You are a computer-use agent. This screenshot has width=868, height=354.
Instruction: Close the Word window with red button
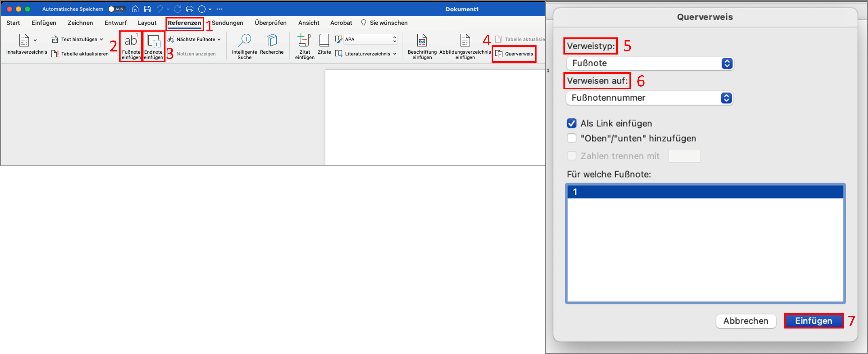tap(9, 9)
